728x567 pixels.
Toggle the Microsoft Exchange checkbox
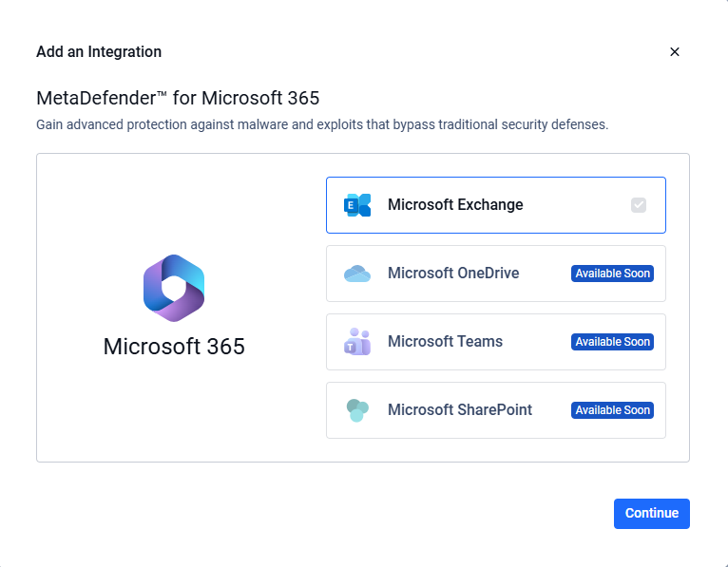click(x=639, y=205)
